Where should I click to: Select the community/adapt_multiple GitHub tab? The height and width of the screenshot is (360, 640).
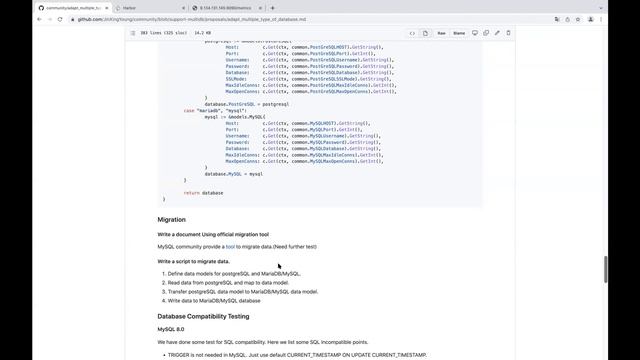73,8
